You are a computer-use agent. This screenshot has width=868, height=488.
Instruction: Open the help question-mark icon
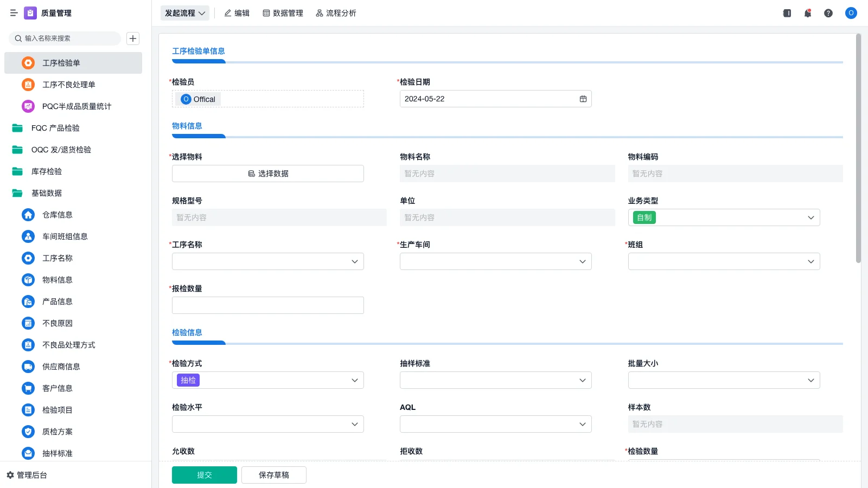pyautogui.click(x=828, y=13)
